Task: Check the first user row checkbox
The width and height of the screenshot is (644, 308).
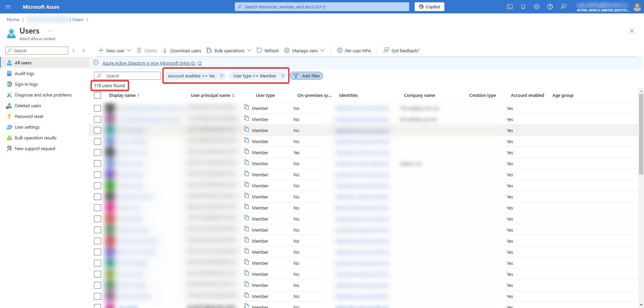Action: tap(98, 108)
